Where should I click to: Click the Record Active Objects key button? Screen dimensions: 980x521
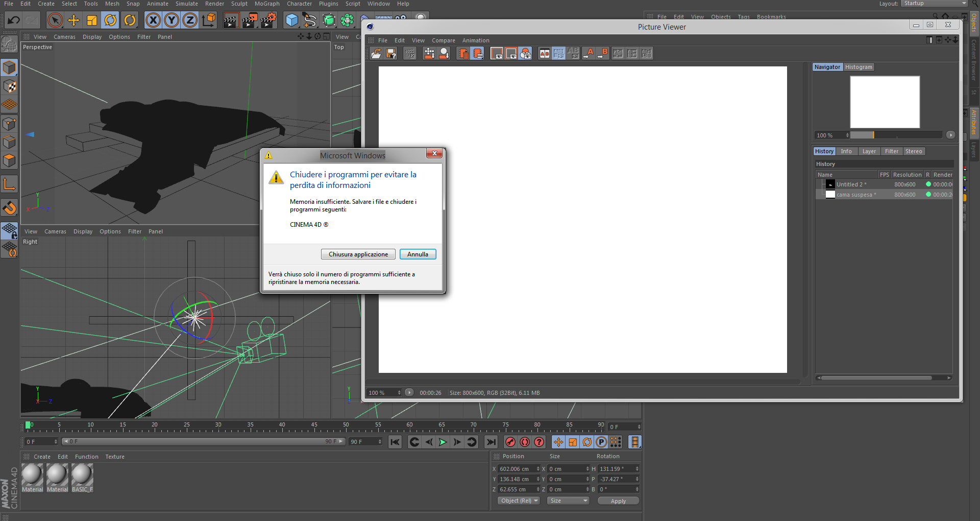coord(510,442)
